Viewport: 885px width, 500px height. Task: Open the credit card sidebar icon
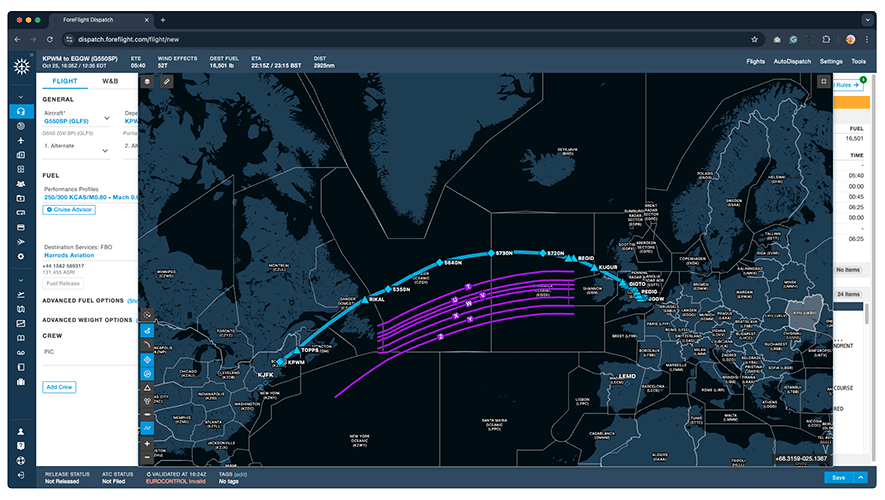[x=21, y=227]
